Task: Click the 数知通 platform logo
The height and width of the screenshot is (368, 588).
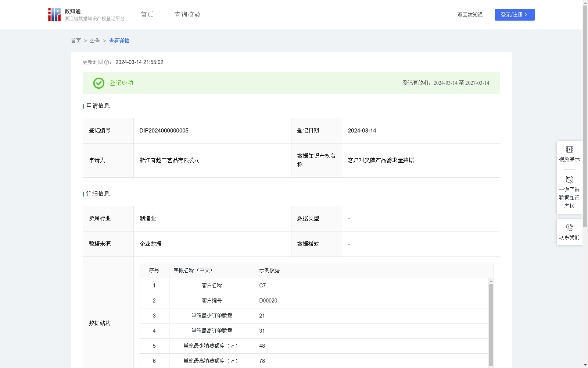Action: pos(86,15)
